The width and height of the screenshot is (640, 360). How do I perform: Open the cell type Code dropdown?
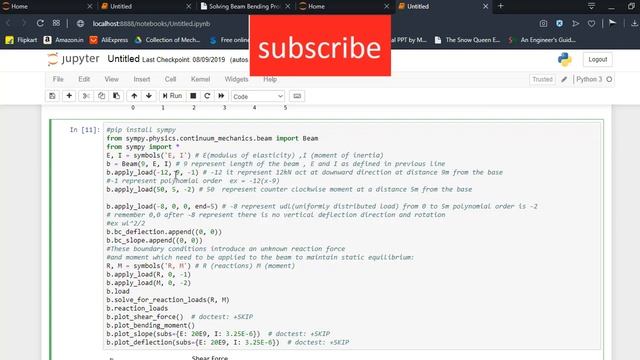pos(258,96)
